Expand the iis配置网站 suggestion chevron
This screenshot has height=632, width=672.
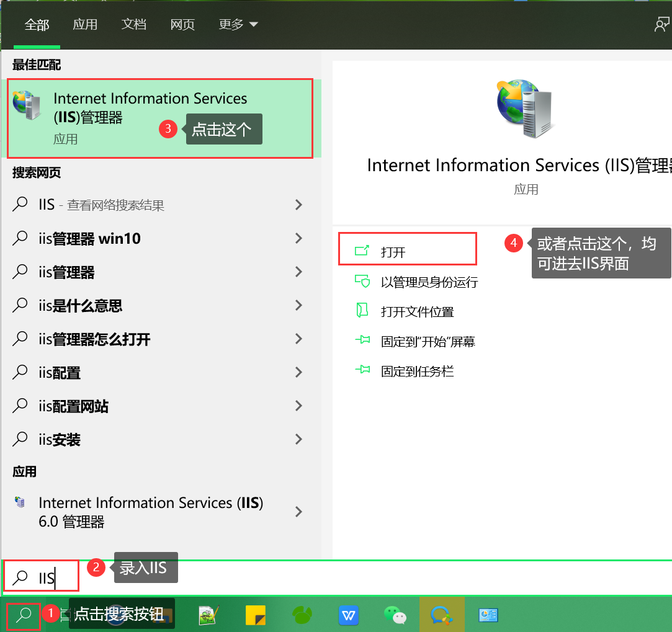[x=298, y=406]
